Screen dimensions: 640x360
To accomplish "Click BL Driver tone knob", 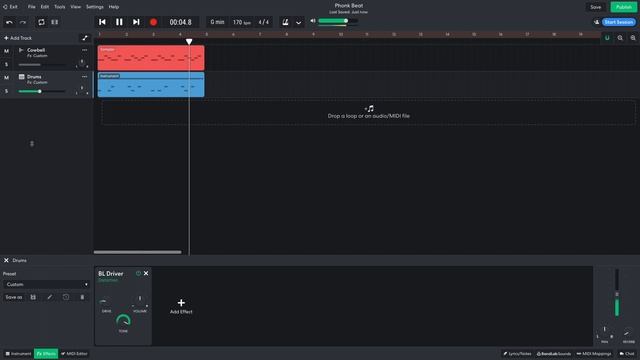I will pos(123,321).
